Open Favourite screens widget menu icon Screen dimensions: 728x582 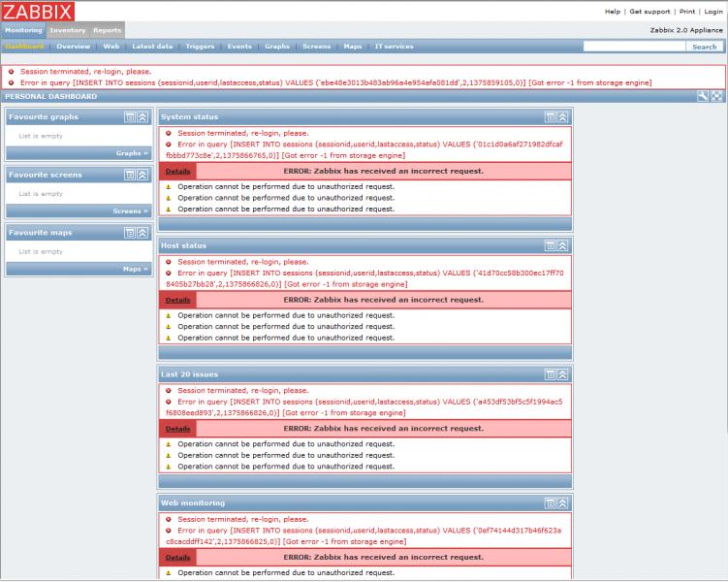130,175
